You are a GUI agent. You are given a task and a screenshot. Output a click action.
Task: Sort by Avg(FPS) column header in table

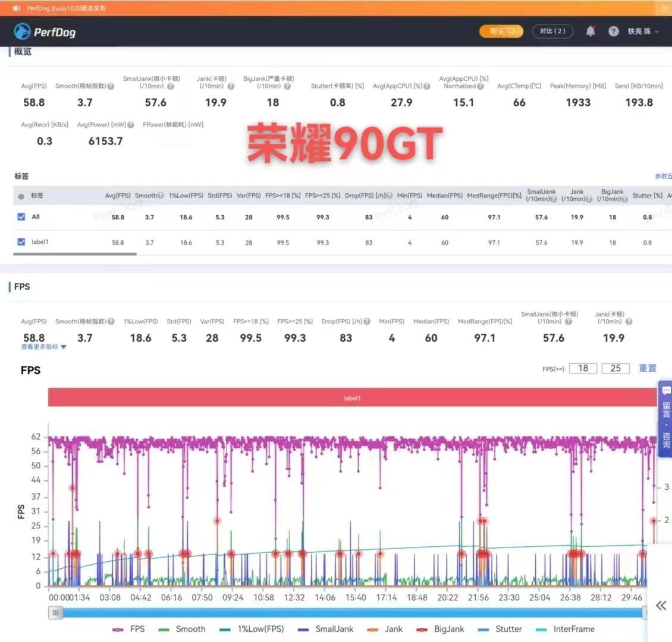[117, 196]
